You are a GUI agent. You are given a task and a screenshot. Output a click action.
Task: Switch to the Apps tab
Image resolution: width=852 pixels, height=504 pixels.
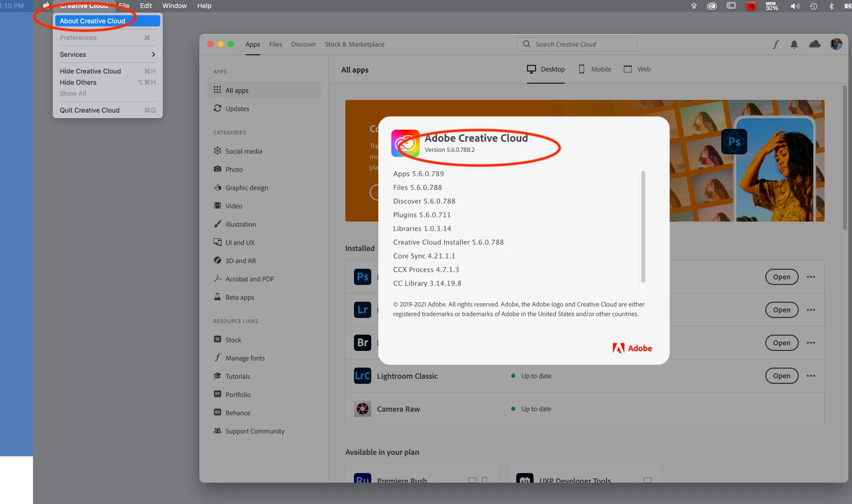coord(253,44)
